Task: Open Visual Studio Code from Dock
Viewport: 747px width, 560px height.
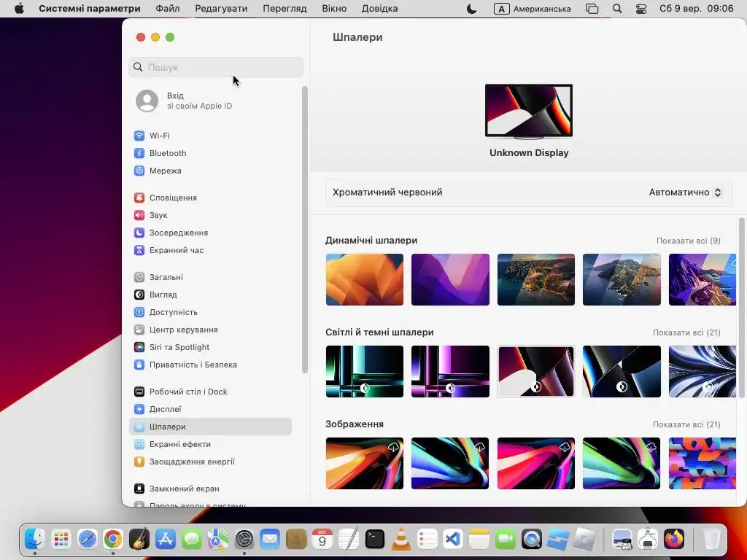Action: pyautogui.click(x=452, y=539)
